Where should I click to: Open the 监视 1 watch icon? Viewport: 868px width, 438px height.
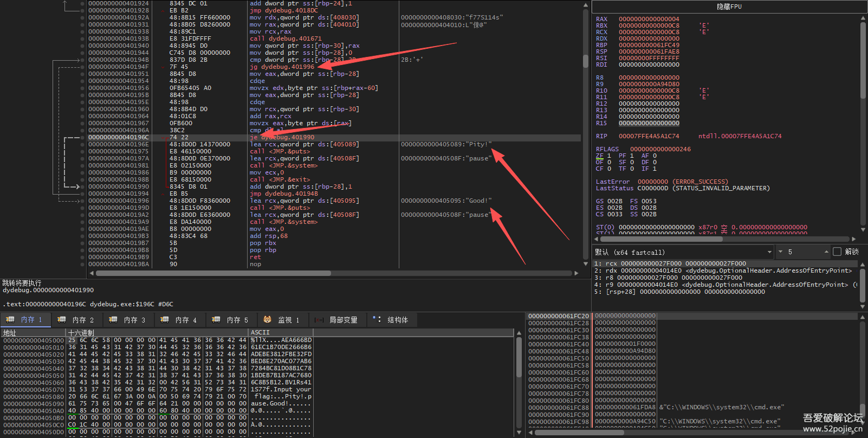coord(267,320)
